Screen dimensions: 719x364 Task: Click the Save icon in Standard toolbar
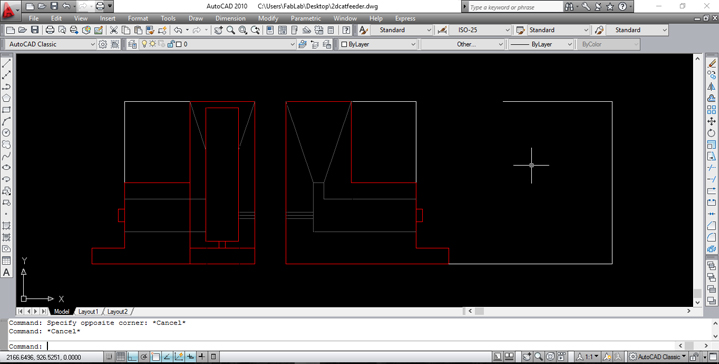tap(35, 30)
